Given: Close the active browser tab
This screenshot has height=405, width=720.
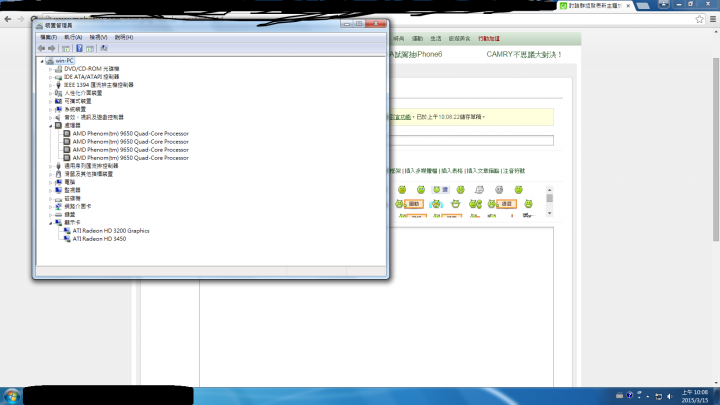Looking at the screenshot, I should pyautogui.click(x=628, y=6).
